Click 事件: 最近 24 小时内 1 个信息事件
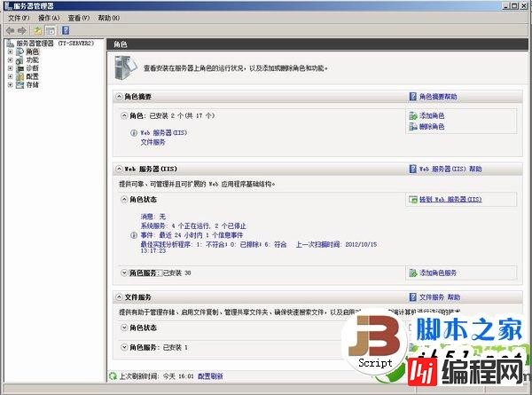 pos(192,235)
